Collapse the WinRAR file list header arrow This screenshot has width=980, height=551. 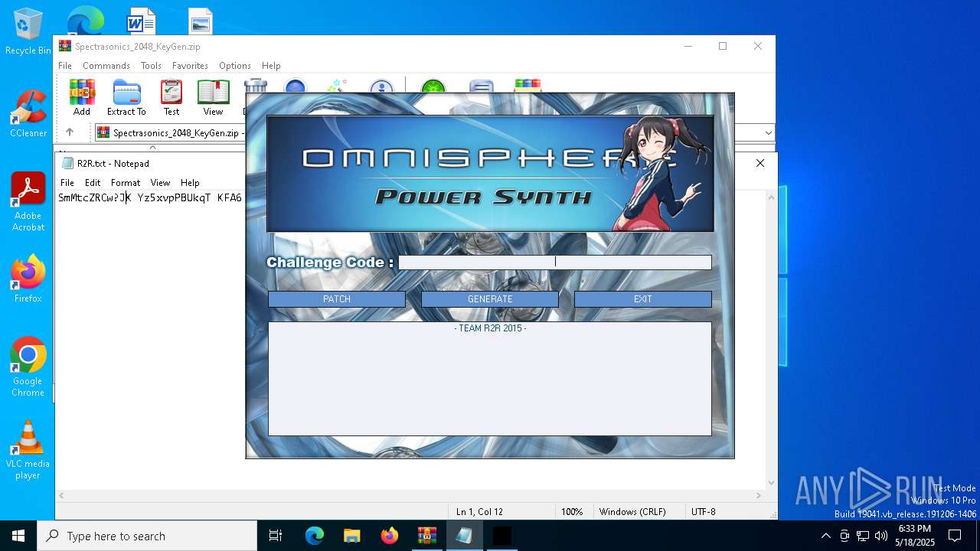pos(152,147)
